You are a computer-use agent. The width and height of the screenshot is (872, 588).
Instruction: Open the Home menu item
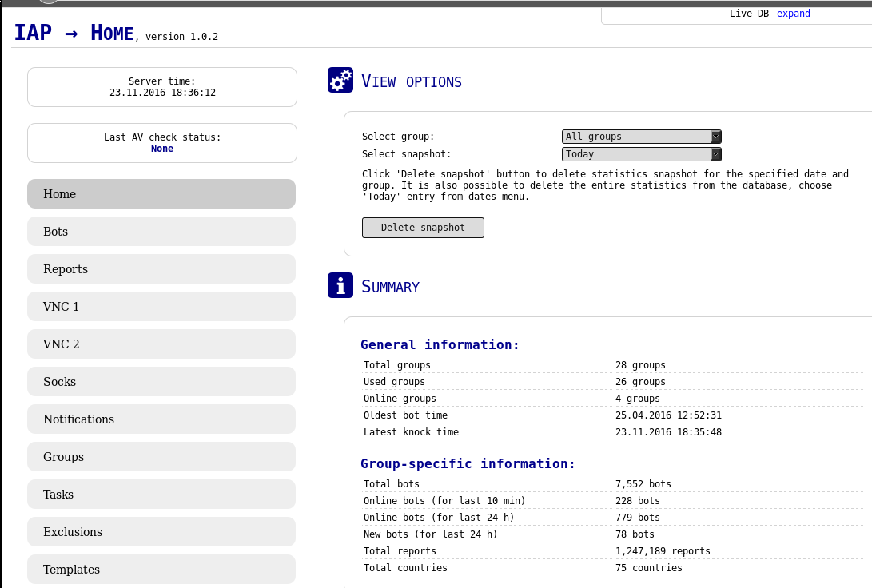161,194
